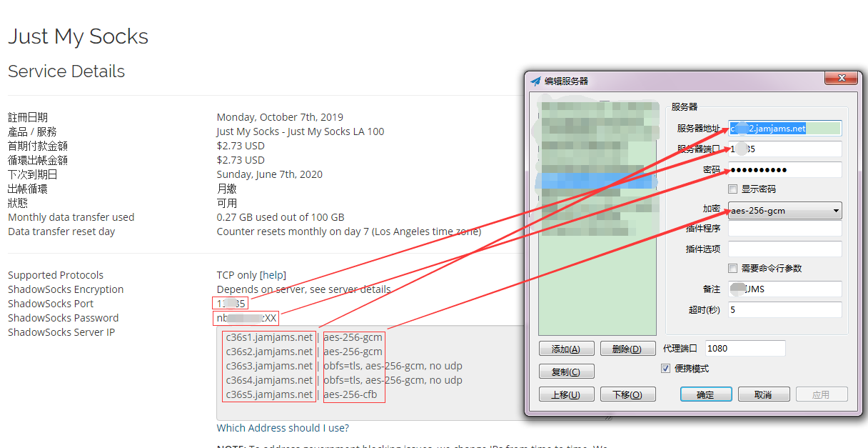Click the Shadowsocks paper plane title icon
Viewport: 868px width, 448px height.
pyautogui.click(x=536, y=81)
